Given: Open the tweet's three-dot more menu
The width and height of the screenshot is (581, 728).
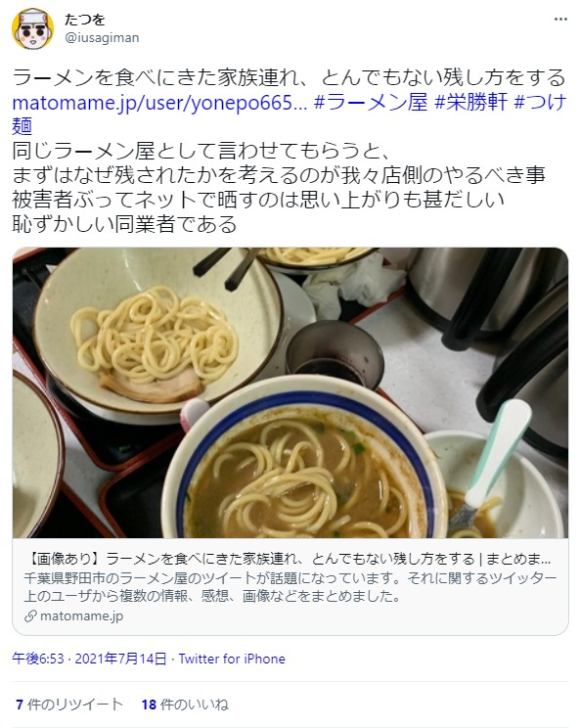Looking at the screenshot, I should [x=560, y=20].
